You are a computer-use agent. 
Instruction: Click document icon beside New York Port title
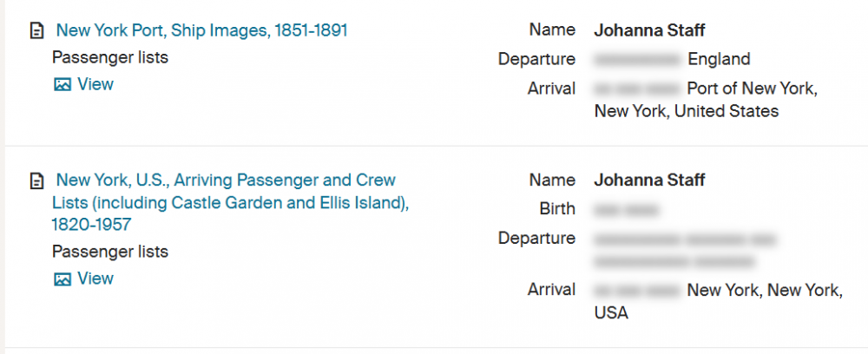point(36,31)
